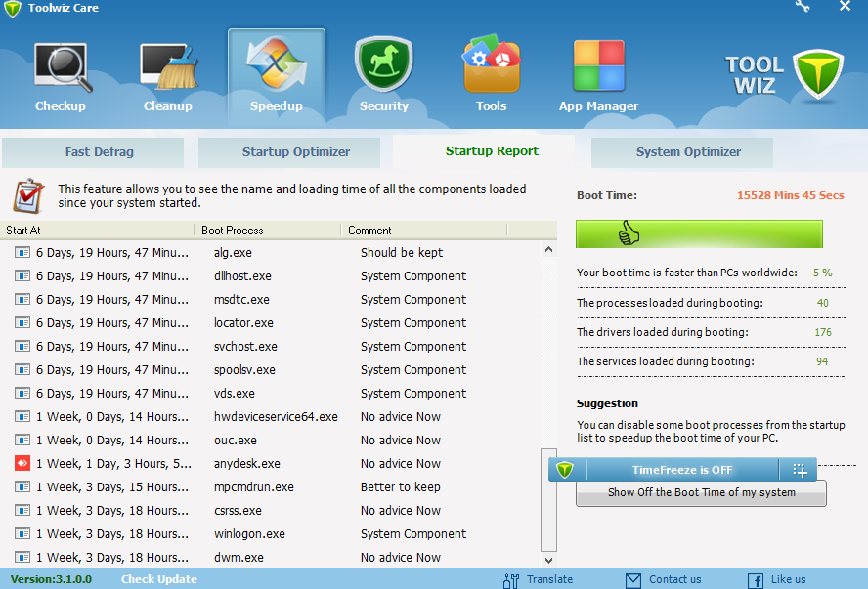This screenshot has width=868, height=589.
Task: Select the Startup Report tab
Action: click(x=484, y=151)
